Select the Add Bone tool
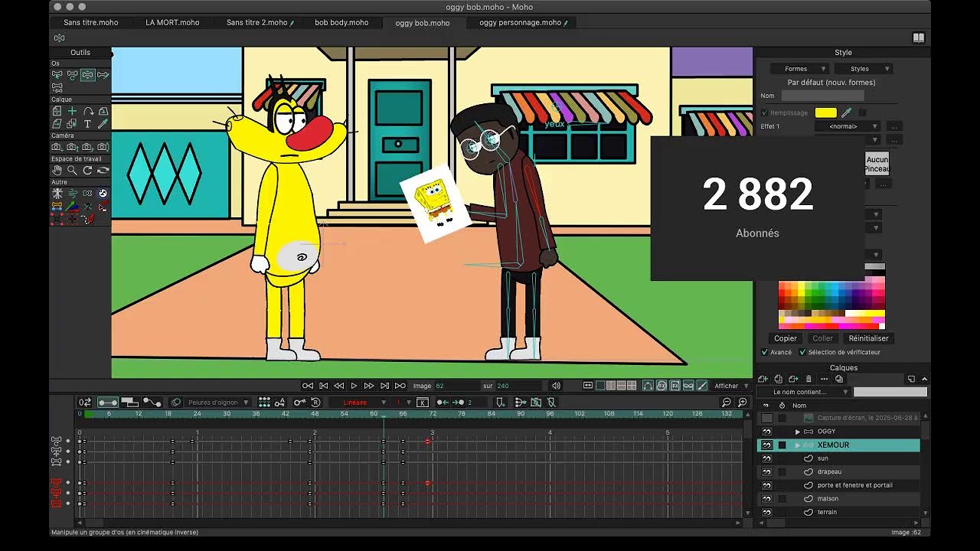The image size is (980, 551). tap(103, 75)
